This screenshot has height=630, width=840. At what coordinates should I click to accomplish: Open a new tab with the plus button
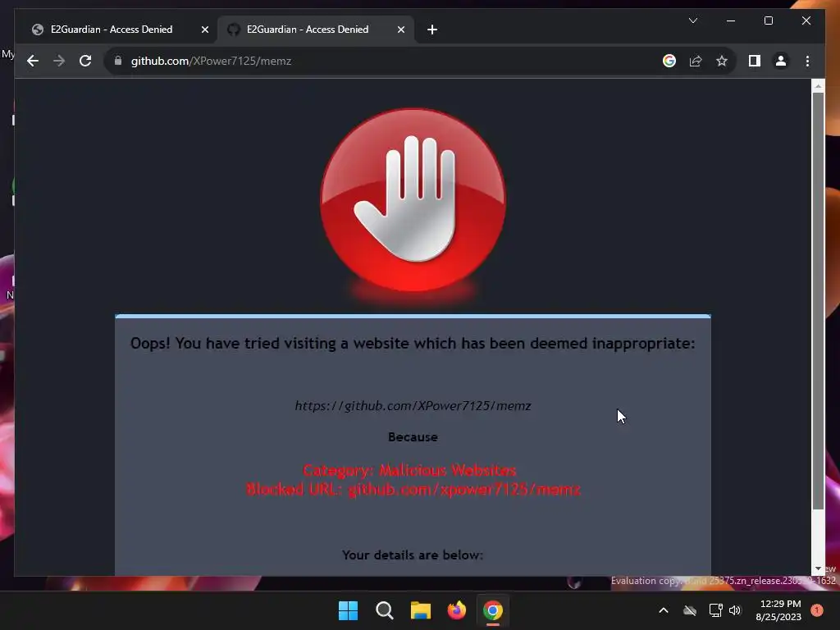point(432,30)
